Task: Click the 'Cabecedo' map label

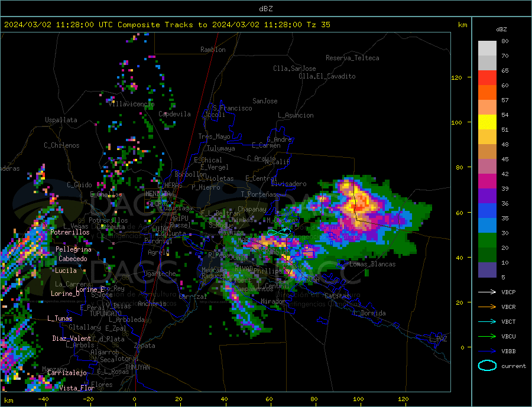Action: coord(73,259)
